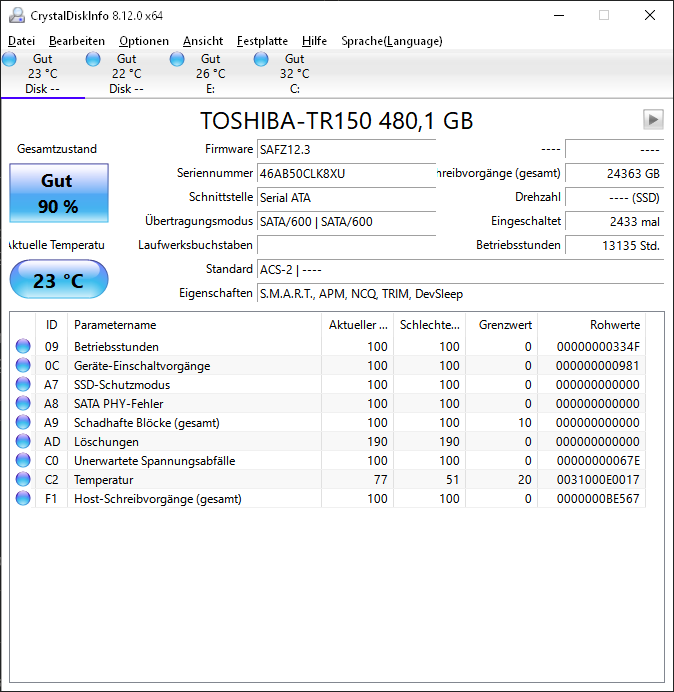Click the next-disk arrow button beside drive name
Screen dimensions: 674x692
653,120
